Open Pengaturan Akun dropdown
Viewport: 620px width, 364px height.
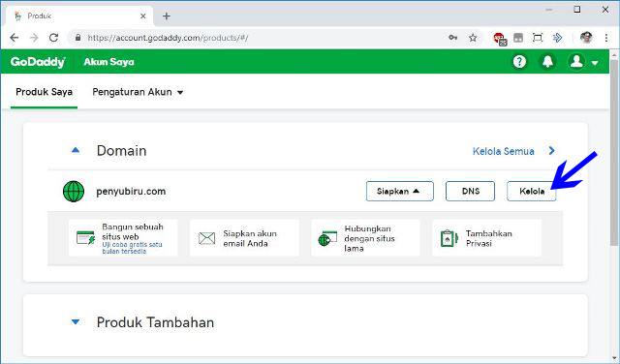(x=138, y=92)
